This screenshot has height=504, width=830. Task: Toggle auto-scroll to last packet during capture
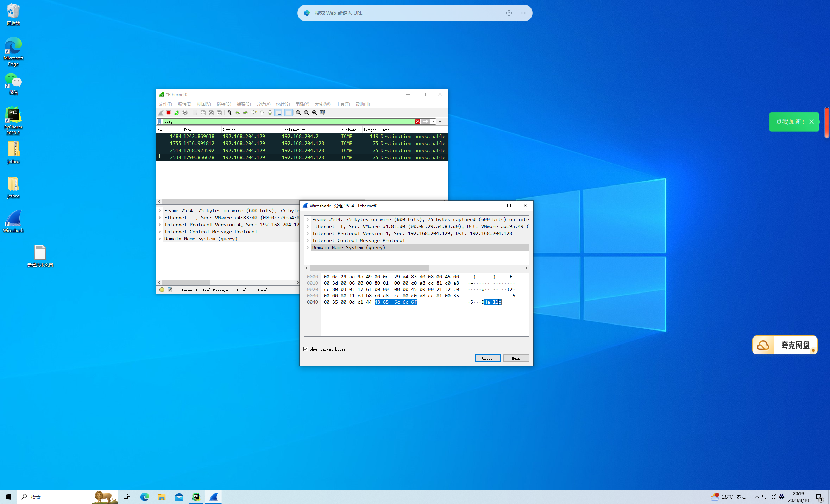pos(278,113)
